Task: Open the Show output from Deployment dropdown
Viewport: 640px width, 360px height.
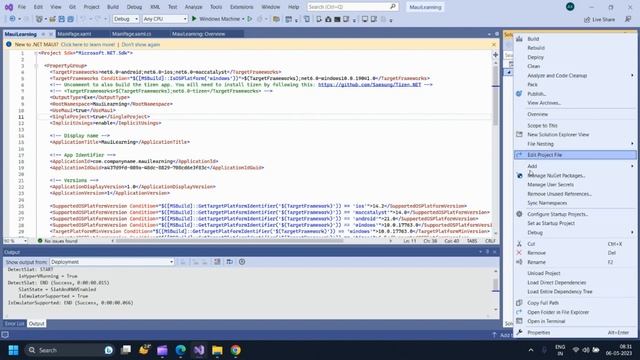Action: tap(112, 262)
